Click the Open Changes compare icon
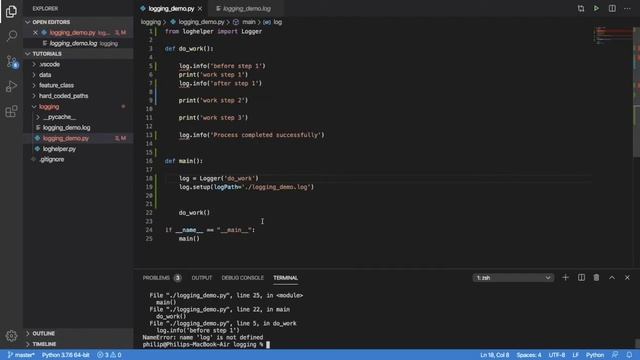Screen dimensions: 640x360 coord(581,9)
